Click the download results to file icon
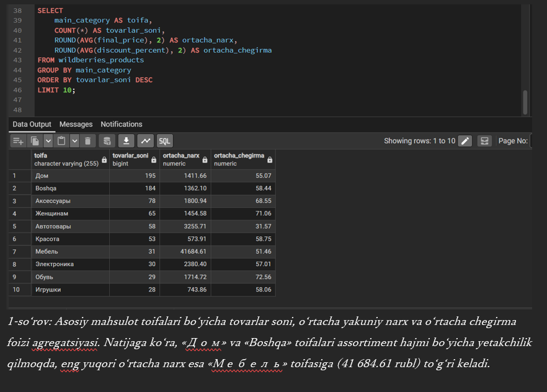547x392 pixels. pos(127,141)
